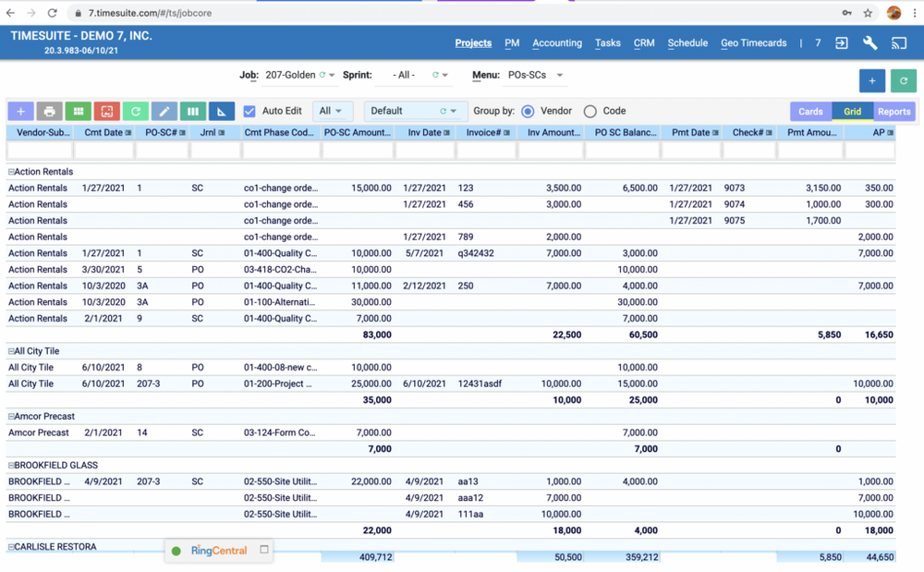Select the Code group-by radio button
924x572 pixels.
point(590,111)
